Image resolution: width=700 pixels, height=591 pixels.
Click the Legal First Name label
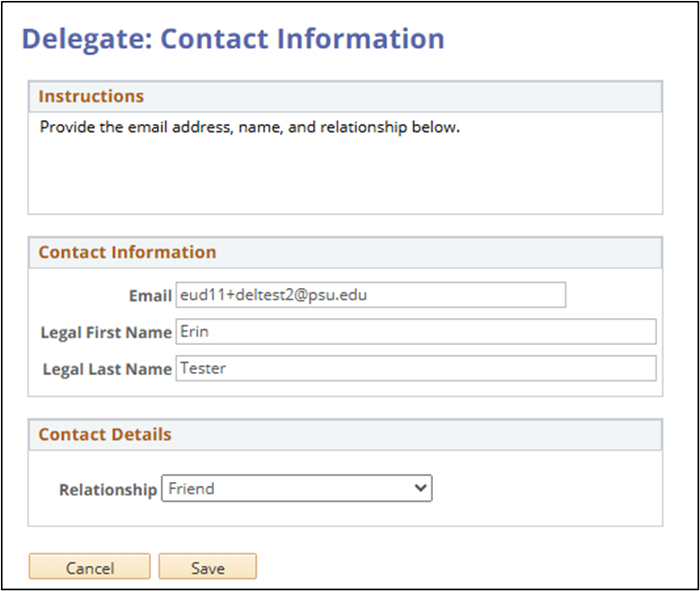click(106, 332)
